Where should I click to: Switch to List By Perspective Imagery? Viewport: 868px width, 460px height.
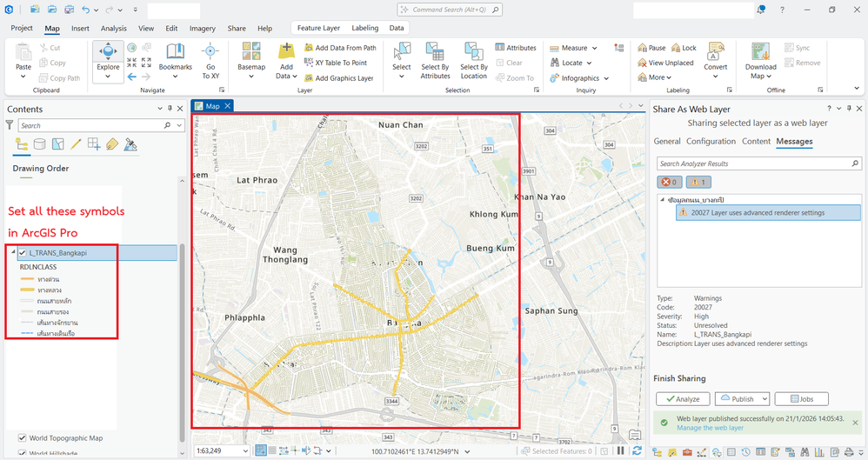[130, 145]
